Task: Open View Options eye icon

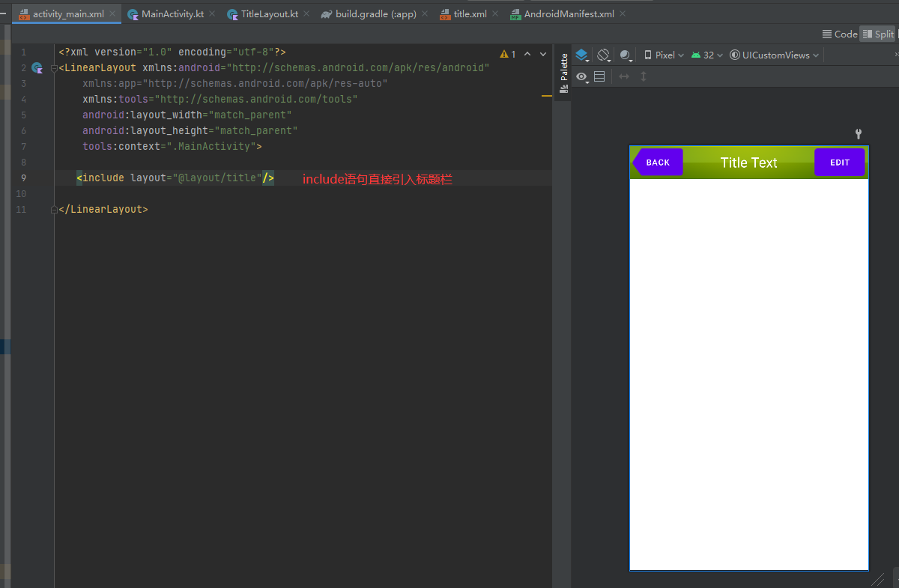Action: coord(581,76)
